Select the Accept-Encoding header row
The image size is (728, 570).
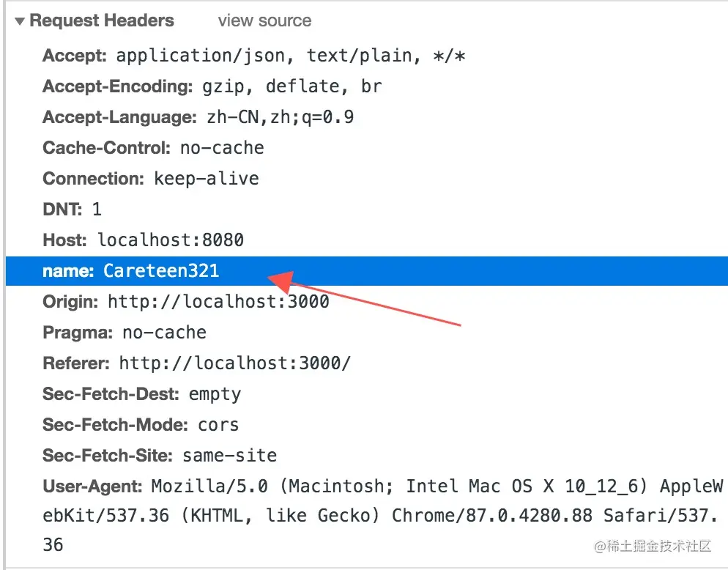pos(212,86)
